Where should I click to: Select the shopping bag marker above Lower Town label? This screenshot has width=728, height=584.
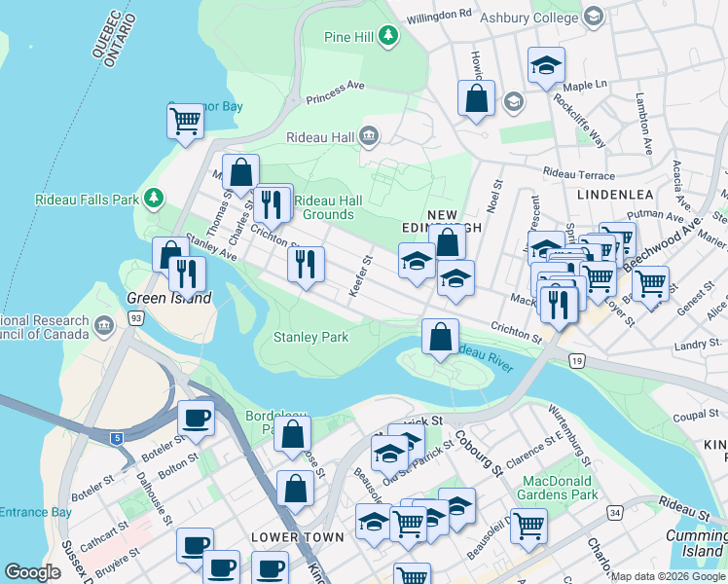295,491
